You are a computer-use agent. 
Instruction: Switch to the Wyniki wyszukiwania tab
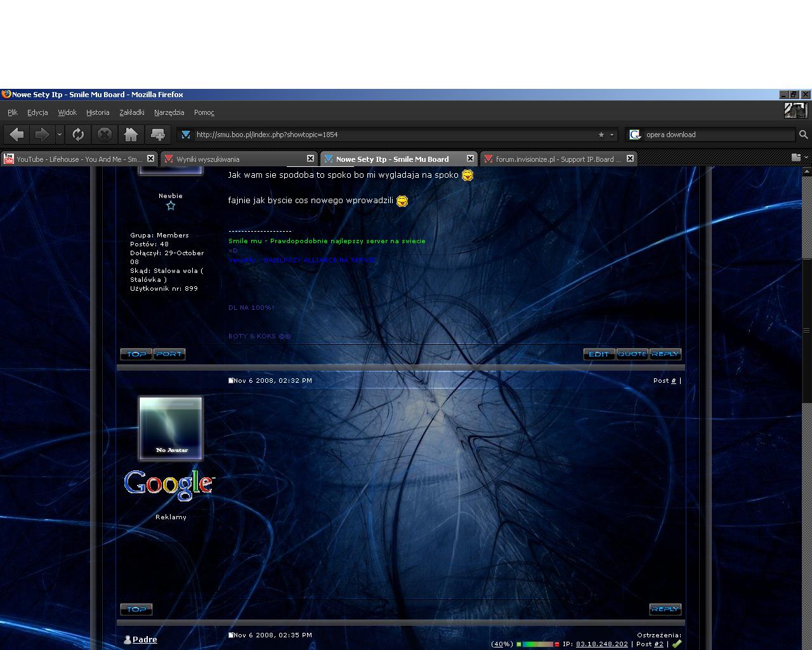tap(235, 159)
